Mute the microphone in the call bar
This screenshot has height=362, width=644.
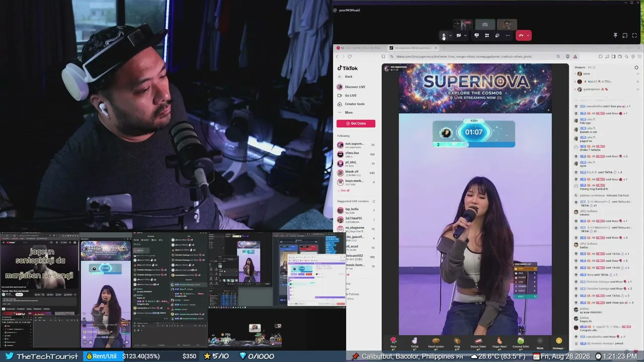(443, 35)
